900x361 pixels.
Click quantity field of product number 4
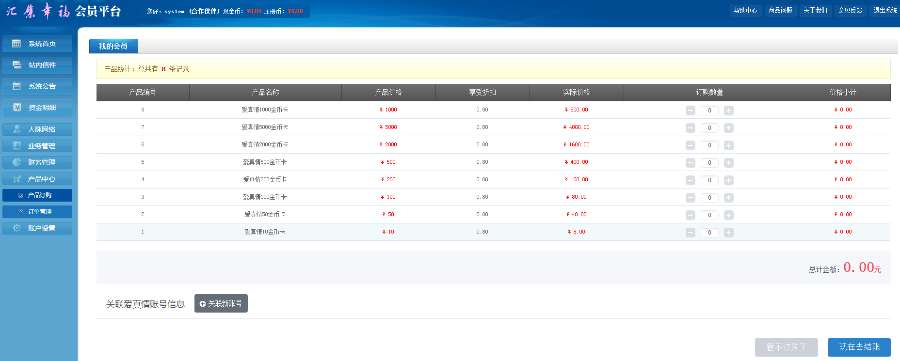click(709, 180)
